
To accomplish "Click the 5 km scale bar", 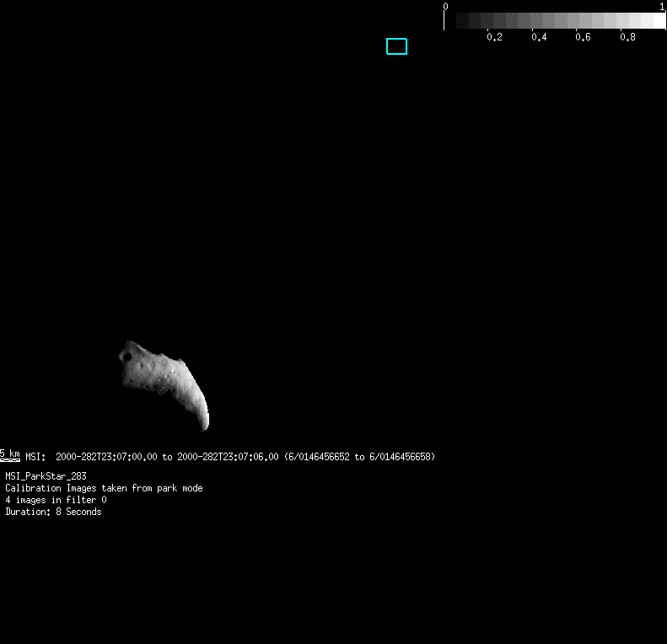I will [x=10, y=454].
